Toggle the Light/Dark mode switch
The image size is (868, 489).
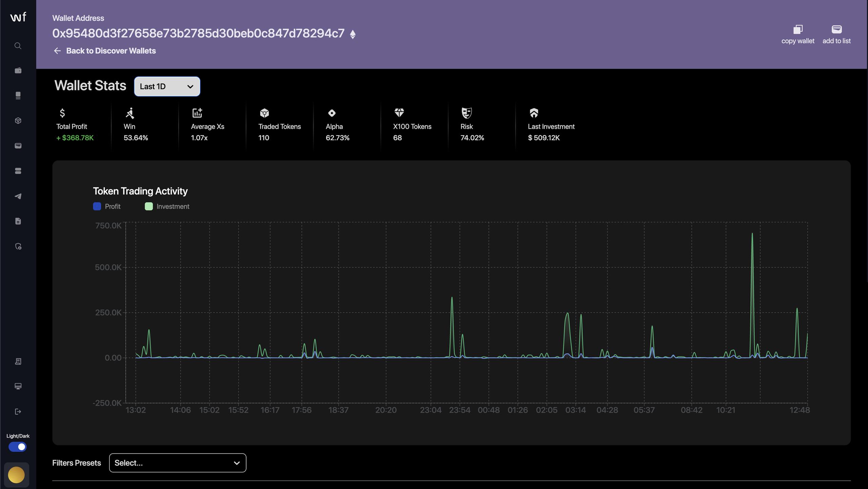click(18, 447)
